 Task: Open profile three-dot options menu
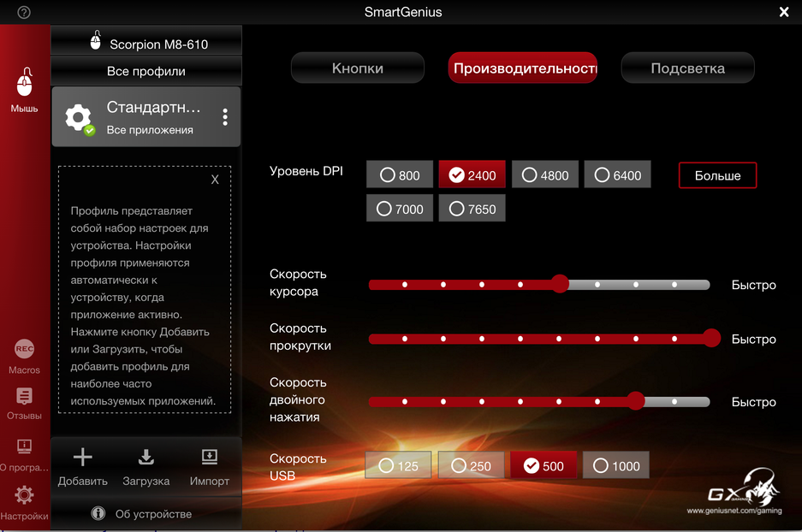(x=225, y=117)
